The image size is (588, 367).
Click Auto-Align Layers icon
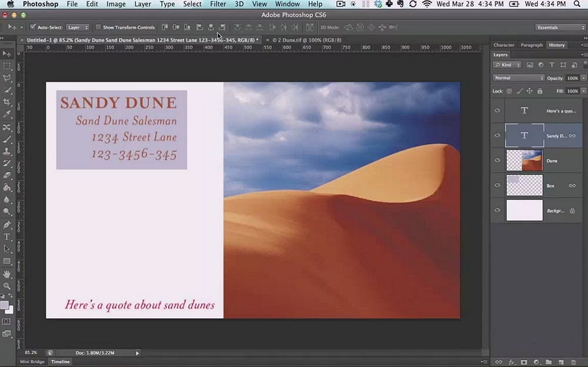(310, 27)
